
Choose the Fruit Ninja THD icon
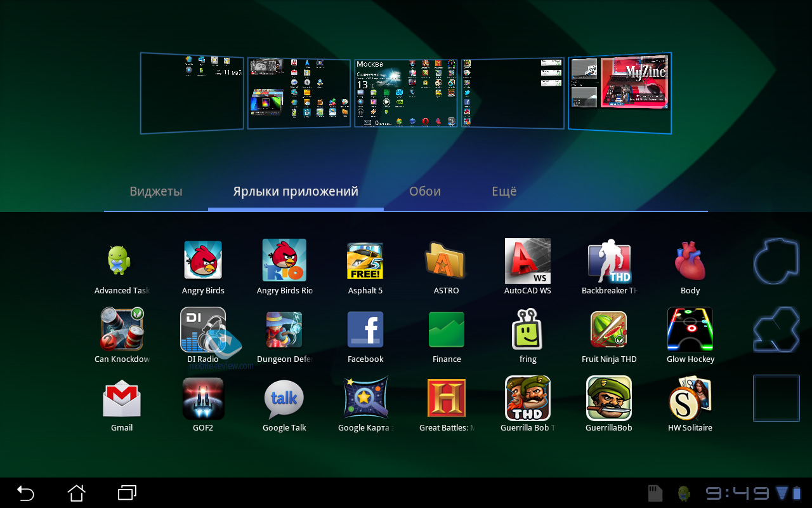tap(609, 329)
